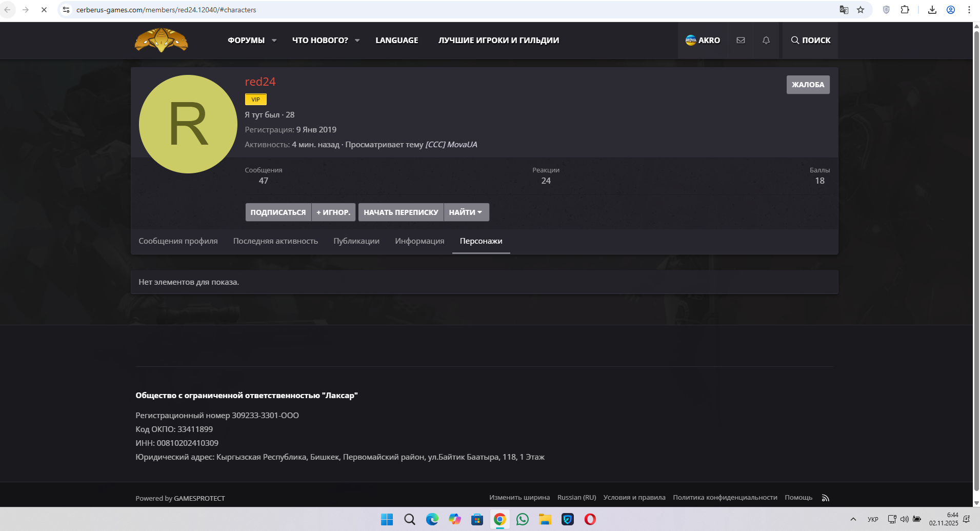Open the [CCC] MovaUA thread link
Screen dimensions: 980x531
451,145
